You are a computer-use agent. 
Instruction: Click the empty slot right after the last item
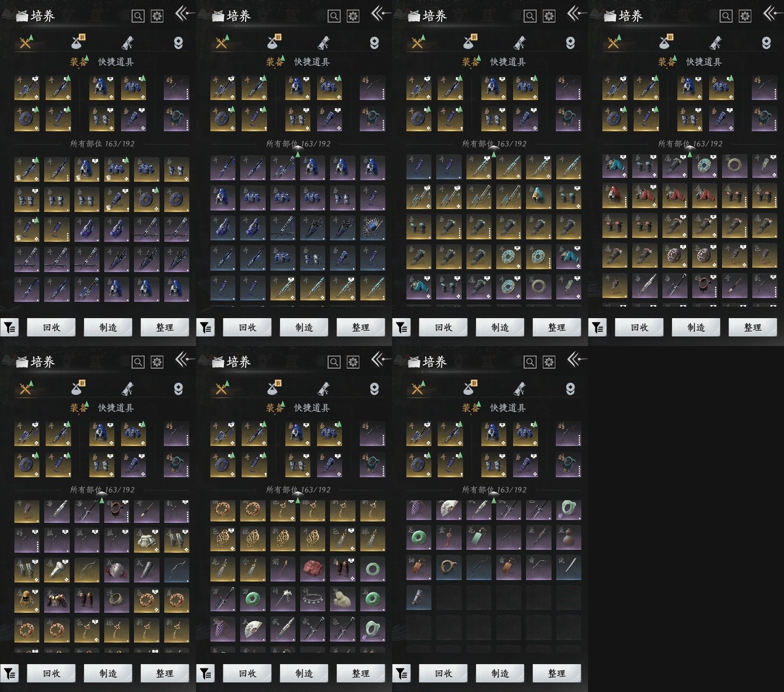(x=449, y=597)
